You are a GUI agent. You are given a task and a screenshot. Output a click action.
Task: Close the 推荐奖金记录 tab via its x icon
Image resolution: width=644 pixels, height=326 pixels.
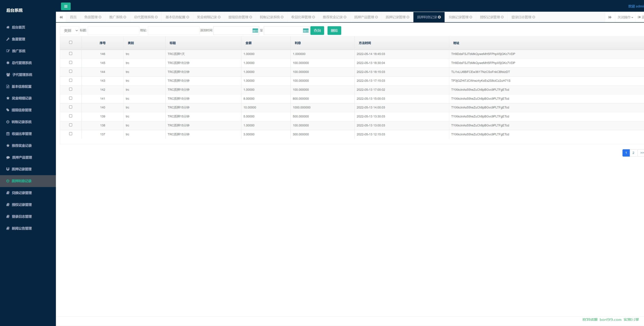(345, 17)
